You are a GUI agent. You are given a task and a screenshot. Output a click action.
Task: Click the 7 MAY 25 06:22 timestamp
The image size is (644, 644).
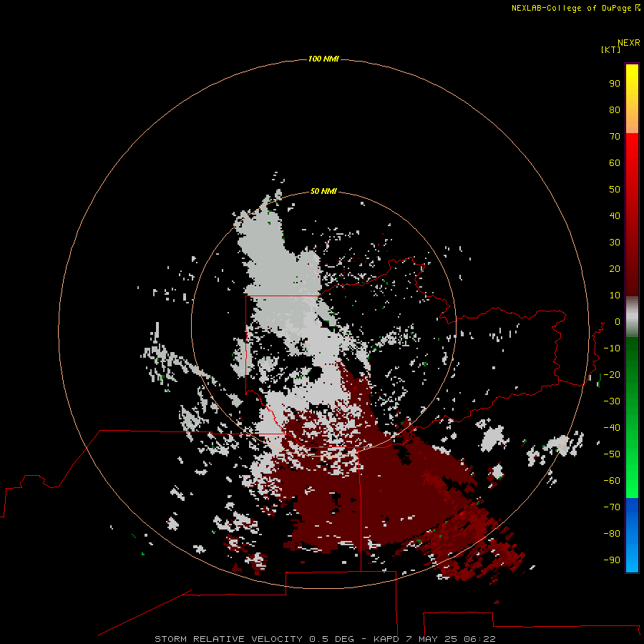point(451,639)
